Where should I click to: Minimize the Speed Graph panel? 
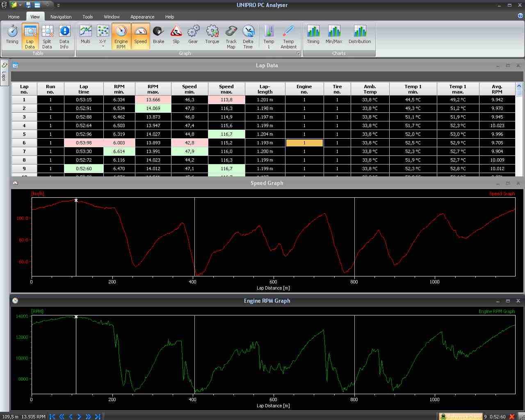pyautogui.click(x=498, y=183)
